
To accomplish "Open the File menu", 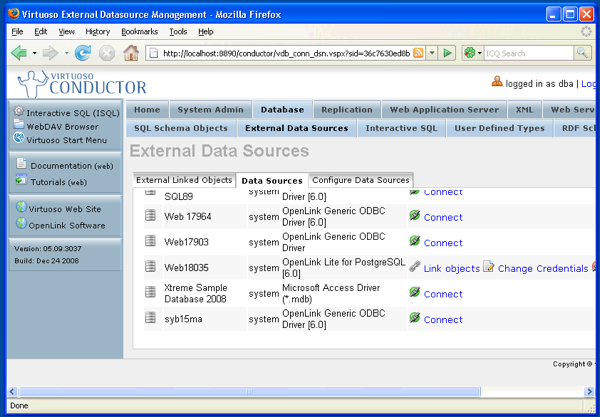I will (x=17, y=32).
